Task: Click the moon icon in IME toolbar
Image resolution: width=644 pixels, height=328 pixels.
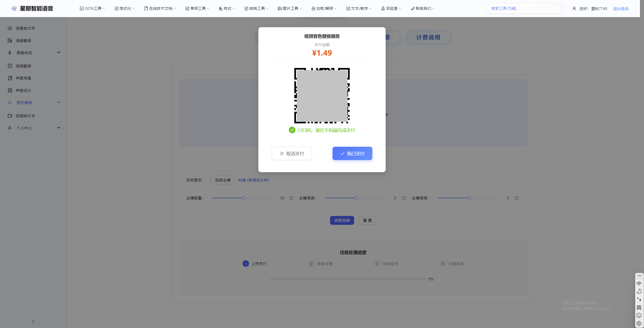Action: pos(639,291)
